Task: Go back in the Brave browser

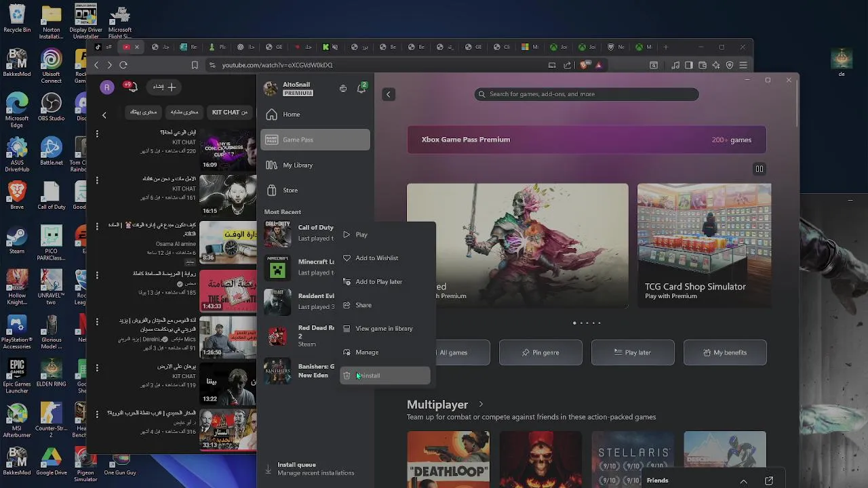Action: [96, 65]
